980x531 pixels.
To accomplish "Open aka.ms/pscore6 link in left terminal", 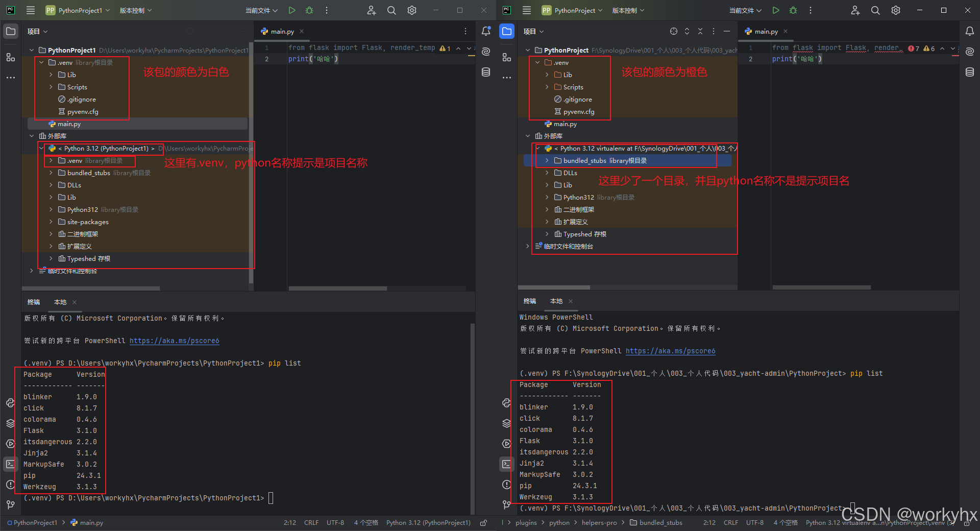I will pos(174,341).
